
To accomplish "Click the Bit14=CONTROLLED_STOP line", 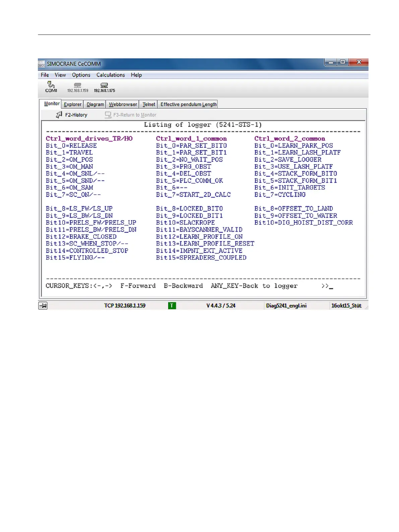I will pos(87,251).
